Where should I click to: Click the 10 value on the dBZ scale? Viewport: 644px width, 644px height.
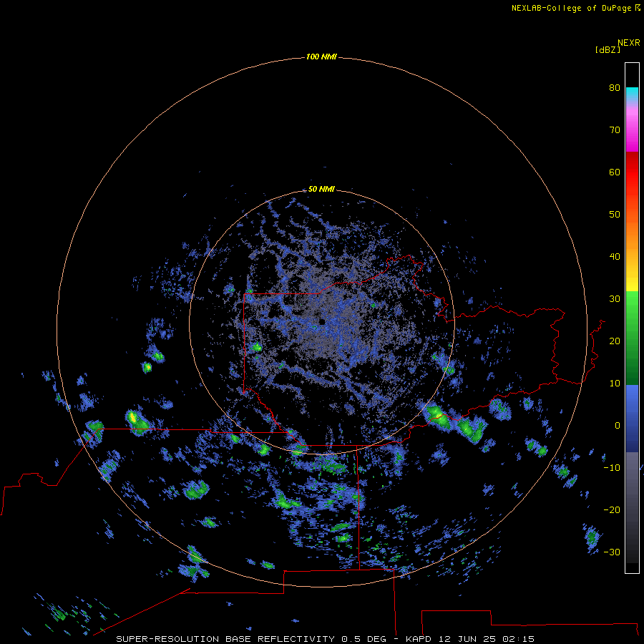615,384
